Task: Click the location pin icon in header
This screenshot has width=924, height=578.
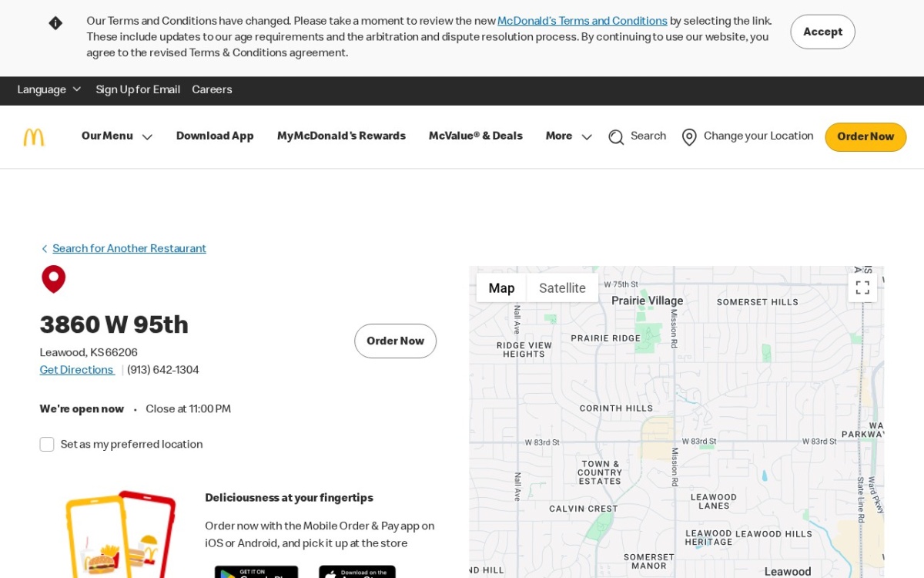Action: tap(689, 137)
